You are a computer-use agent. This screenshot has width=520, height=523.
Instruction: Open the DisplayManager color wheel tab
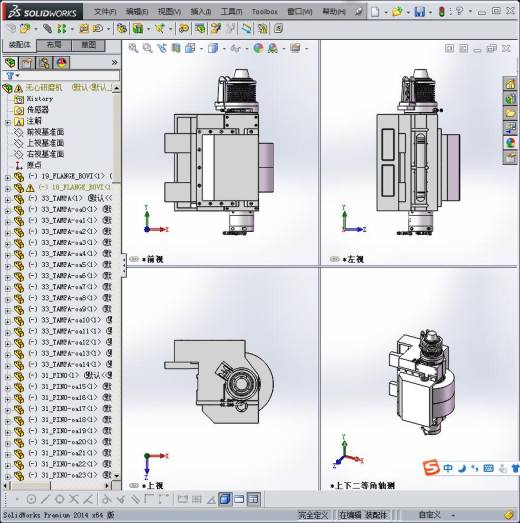click(61, 63)
